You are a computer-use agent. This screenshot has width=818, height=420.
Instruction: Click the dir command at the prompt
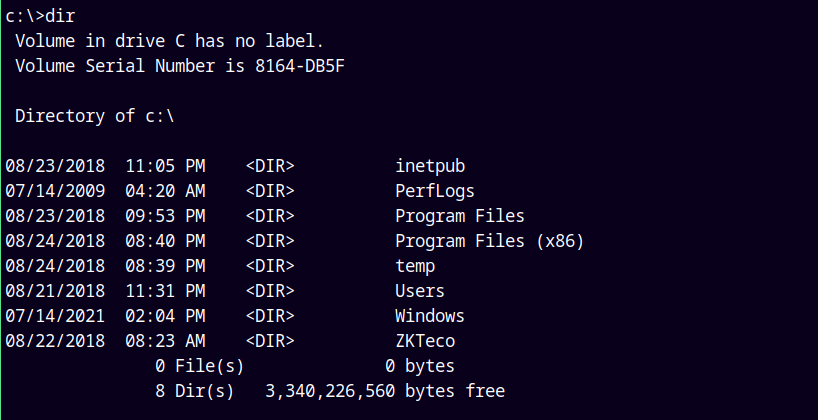point(60,16)
